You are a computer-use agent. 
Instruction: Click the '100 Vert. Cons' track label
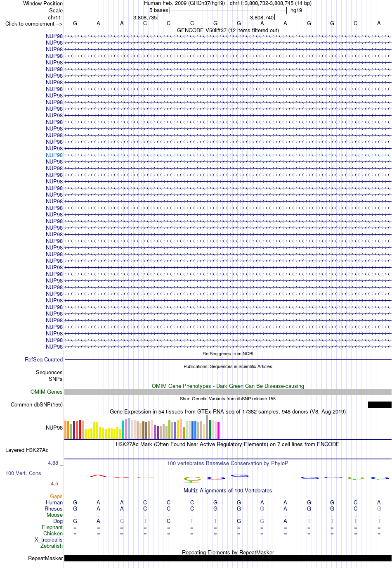click(23, 473)
